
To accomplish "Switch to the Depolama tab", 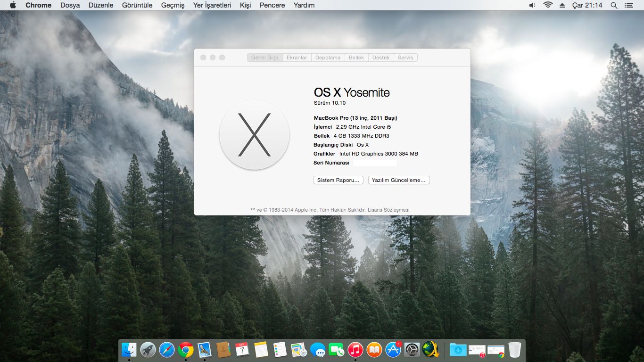I will (x=328, y=58).
